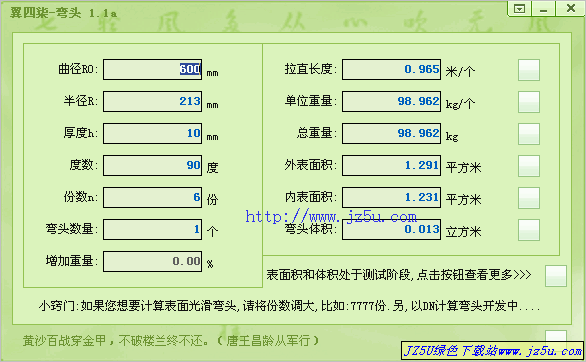Select the 份数n field showing 6
The image size is (586, 362).
(152, 198)
